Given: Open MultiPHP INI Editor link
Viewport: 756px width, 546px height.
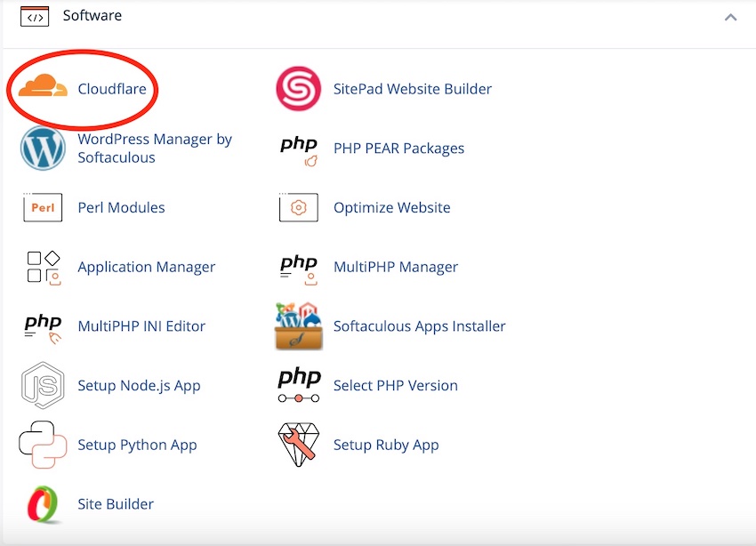Looking at the screenshot, I should (141, 326).
